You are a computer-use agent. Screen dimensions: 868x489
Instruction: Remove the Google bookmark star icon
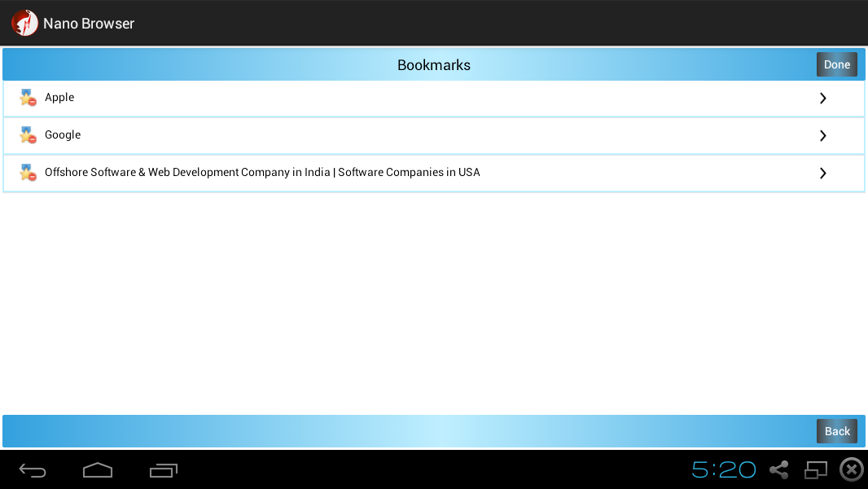(x=28, y=135)
